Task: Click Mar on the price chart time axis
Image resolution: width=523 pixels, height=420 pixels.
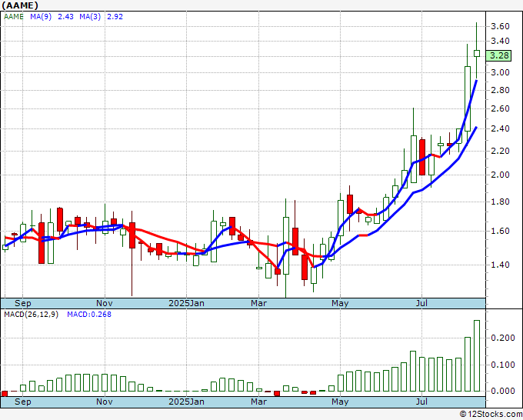Action: click(259, 303)
